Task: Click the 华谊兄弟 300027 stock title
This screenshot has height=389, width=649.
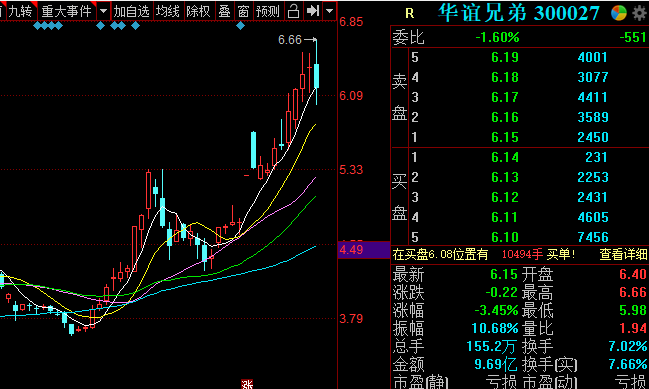Action: [519, 13]
